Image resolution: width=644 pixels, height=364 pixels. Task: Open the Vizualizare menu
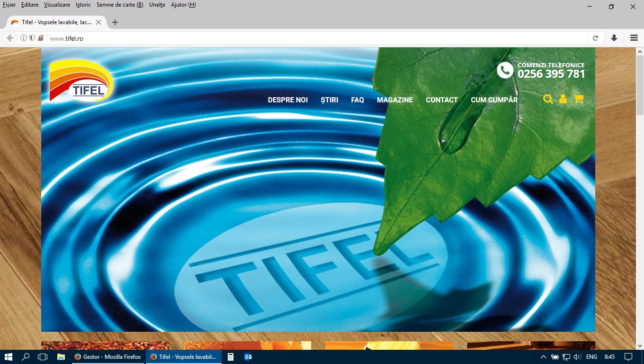[57, 5]
